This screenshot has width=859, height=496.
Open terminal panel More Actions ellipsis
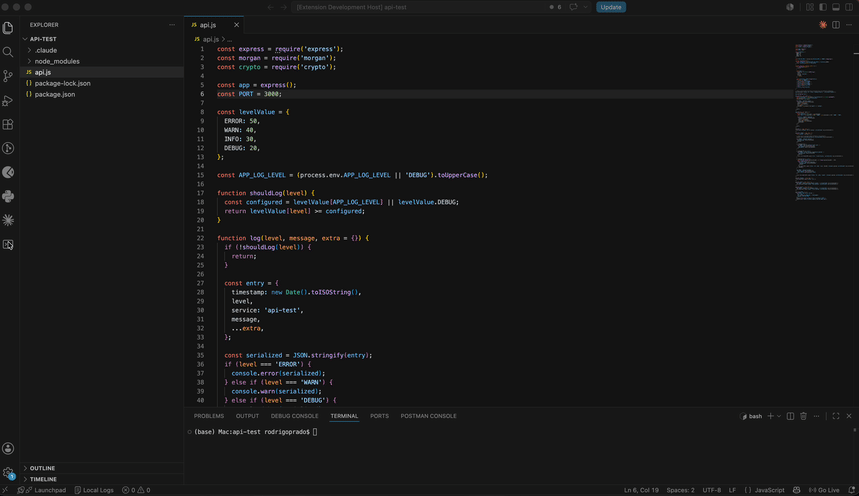(817, 416)
